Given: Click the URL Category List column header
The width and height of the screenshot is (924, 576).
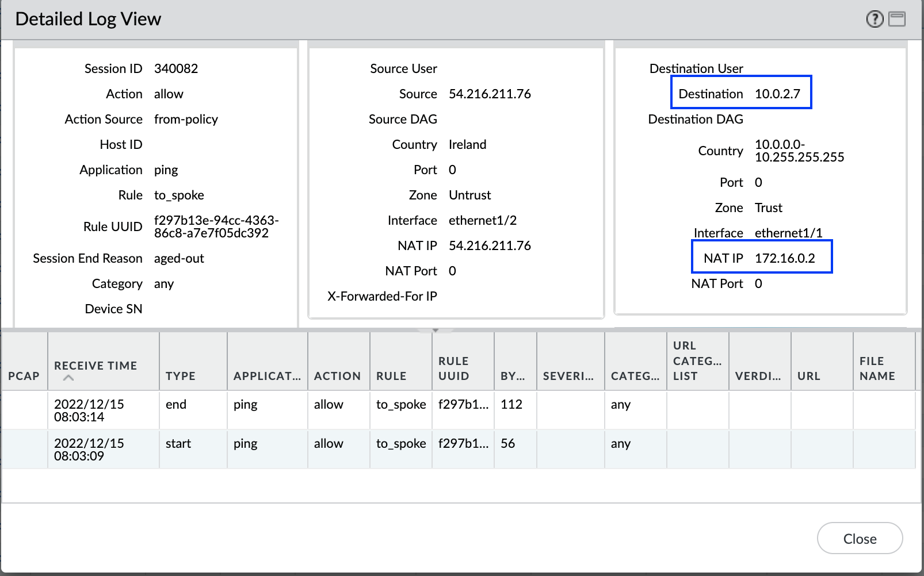Looking at the screenshot, I should [x=697, y=361].
